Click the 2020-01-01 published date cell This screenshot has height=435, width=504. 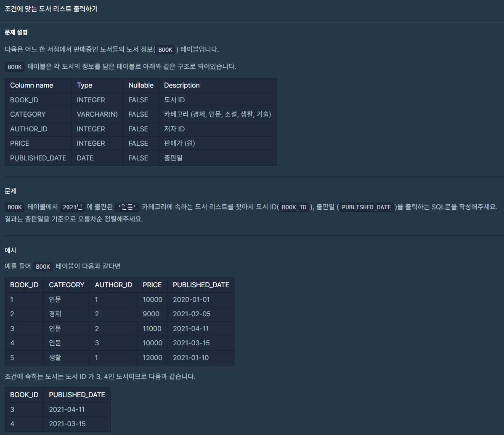(x=191, y=300)
